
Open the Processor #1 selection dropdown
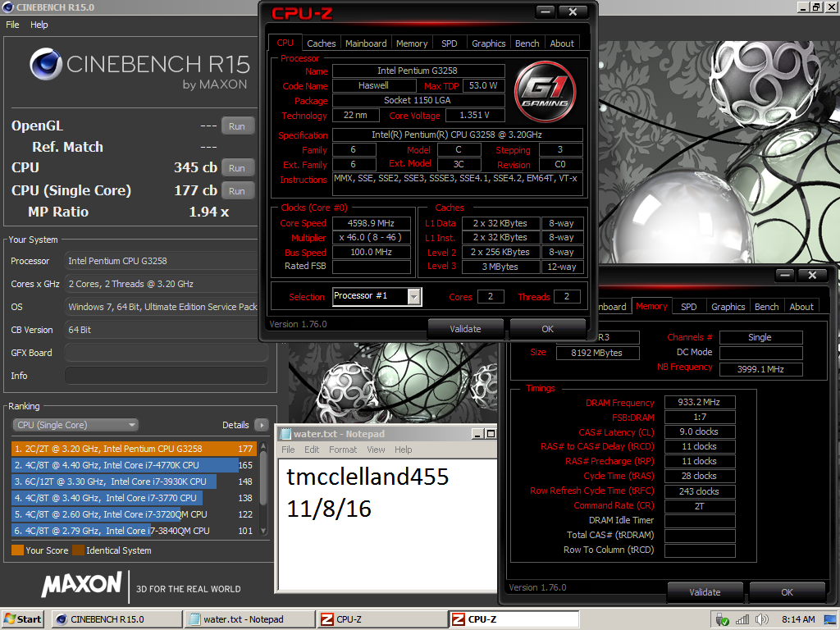click(377, 296)
